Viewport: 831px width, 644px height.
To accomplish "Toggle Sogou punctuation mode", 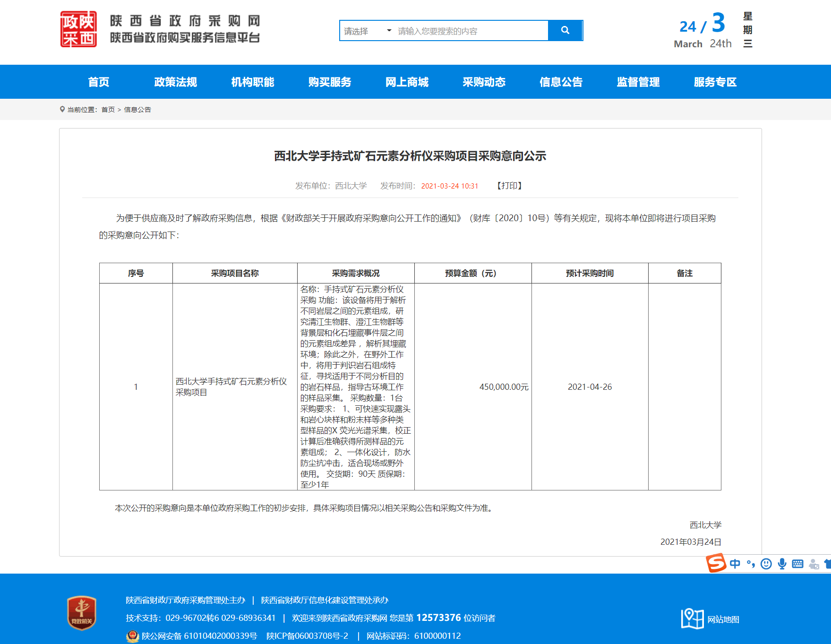I will 751,564.
